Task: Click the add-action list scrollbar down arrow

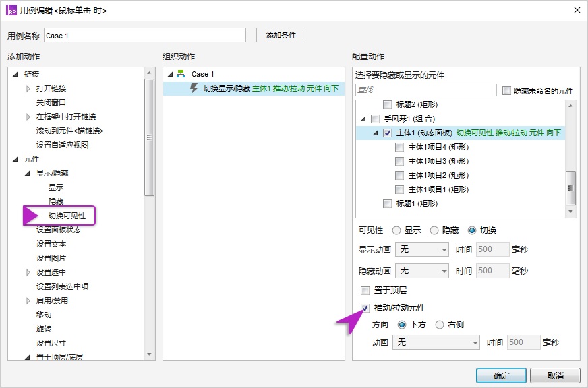Action: coord(149,354)
